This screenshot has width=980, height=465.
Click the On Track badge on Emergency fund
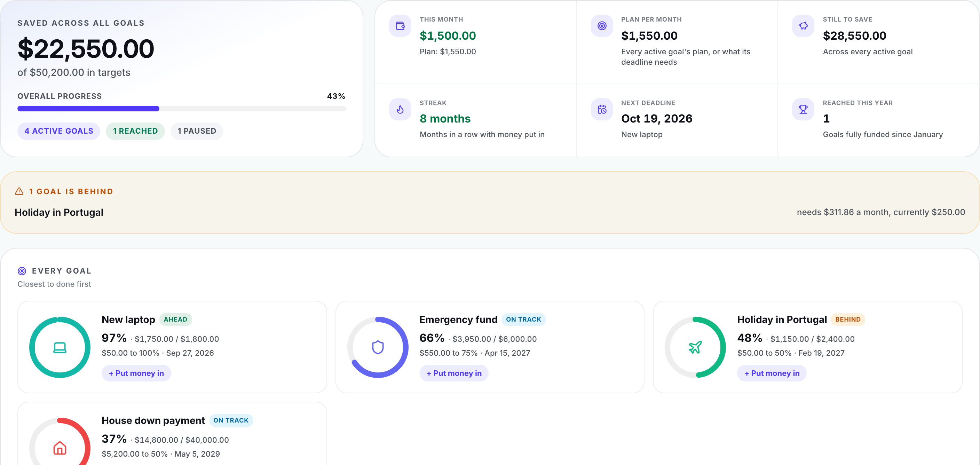pos(523,319)
